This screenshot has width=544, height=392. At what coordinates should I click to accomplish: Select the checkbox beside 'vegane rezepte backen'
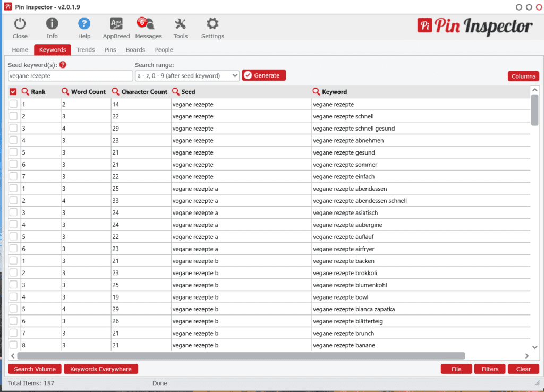coord(13,260)
